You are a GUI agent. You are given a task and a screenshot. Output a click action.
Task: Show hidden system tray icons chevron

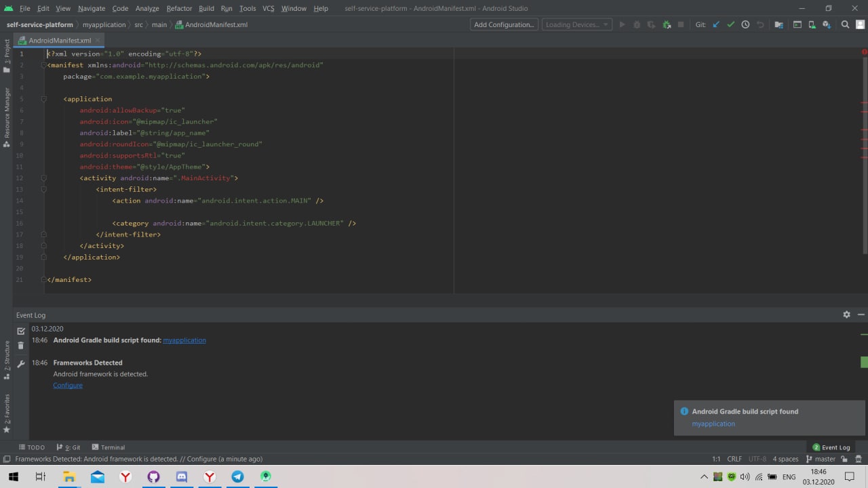705,476
